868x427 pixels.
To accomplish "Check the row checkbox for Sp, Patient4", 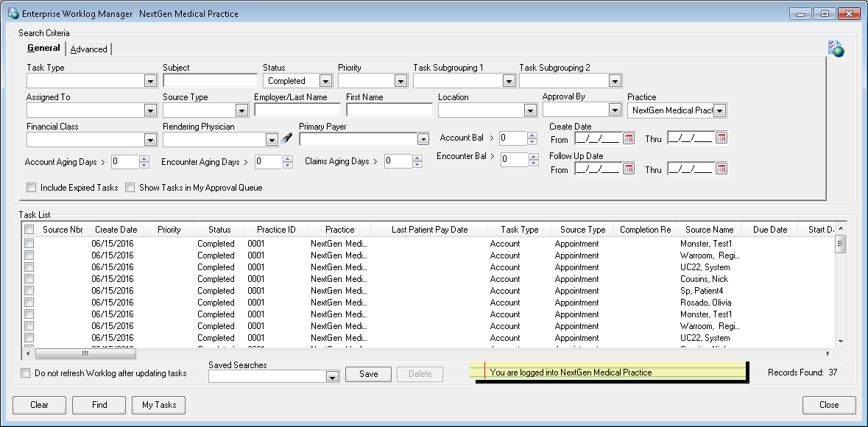I will click(x=29, y=290).
